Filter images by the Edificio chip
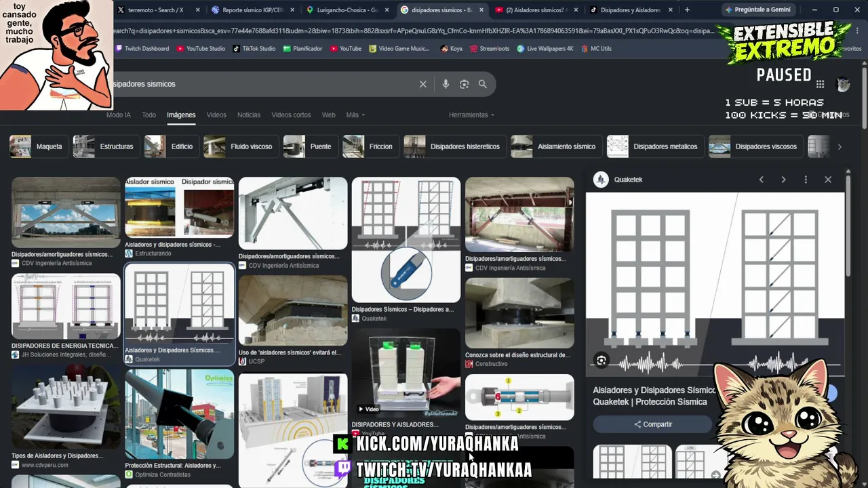The image size is (868, 488). click(171, 146)
